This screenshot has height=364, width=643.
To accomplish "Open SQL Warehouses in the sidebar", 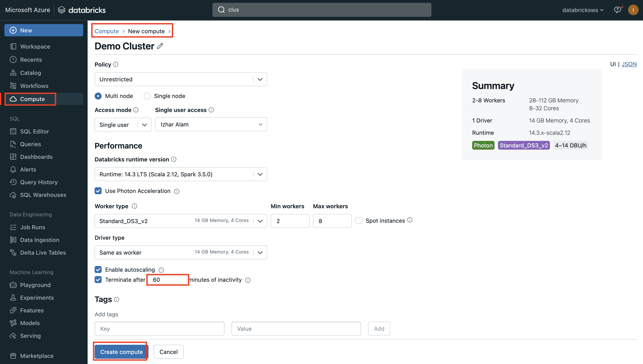I will [x=43, y=195].
